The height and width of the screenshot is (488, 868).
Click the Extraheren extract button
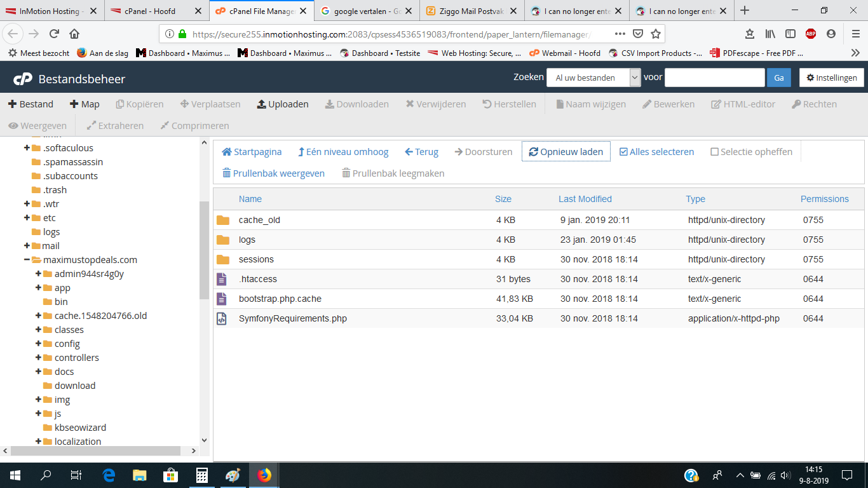115,126
